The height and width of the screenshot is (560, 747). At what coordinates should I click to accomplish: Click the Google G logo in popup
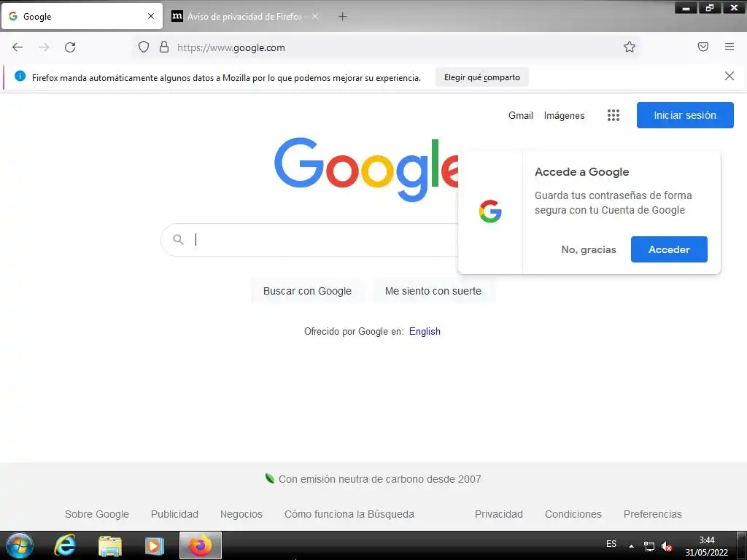490,211
